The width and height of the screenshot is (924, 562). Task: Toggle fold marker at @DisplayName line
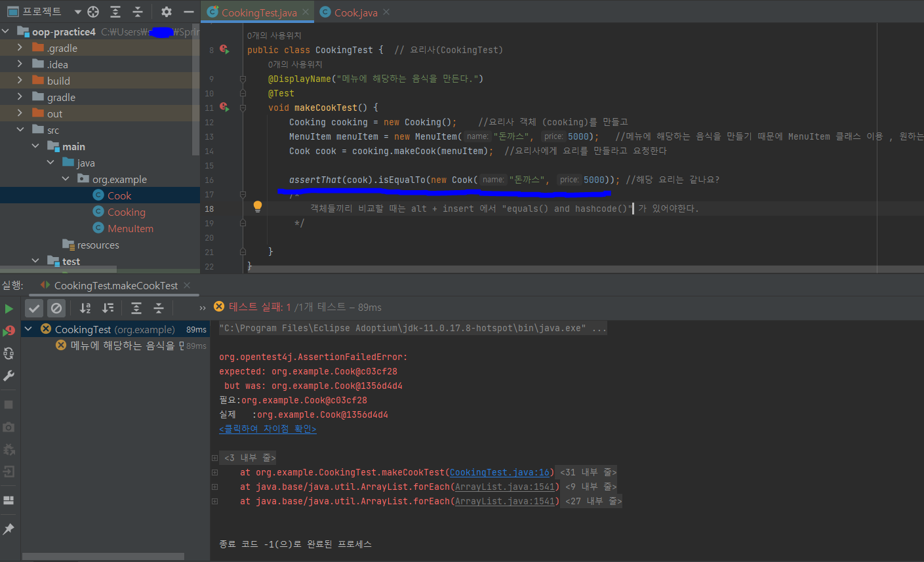point(243,79)
